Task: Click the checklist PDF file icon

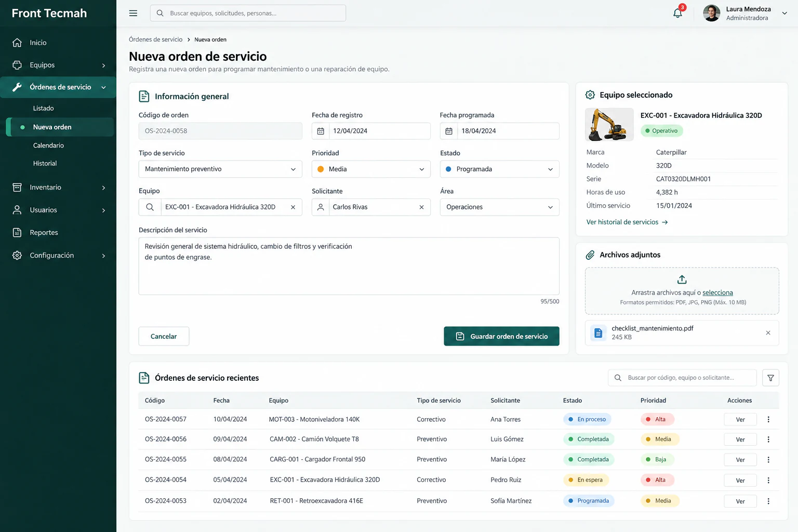Action: pos(598,333)
